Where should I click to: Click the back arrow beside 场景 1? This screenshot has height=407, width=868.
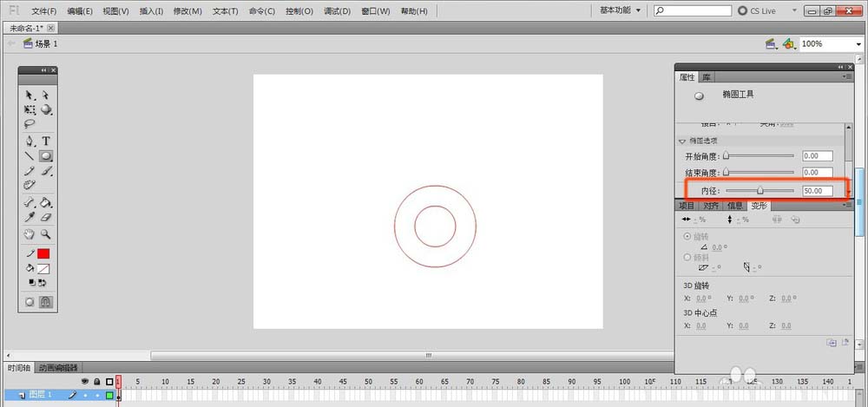(x=11, y=43)
